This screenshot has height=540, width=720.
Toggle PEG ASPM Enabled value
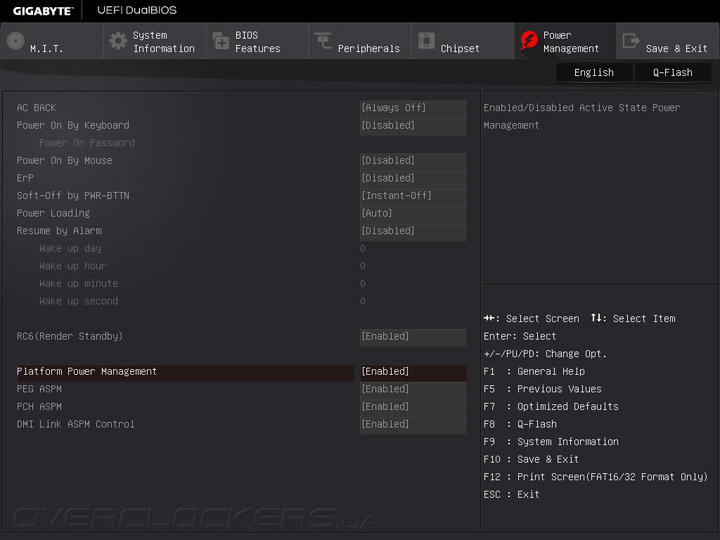pos(413,389)
